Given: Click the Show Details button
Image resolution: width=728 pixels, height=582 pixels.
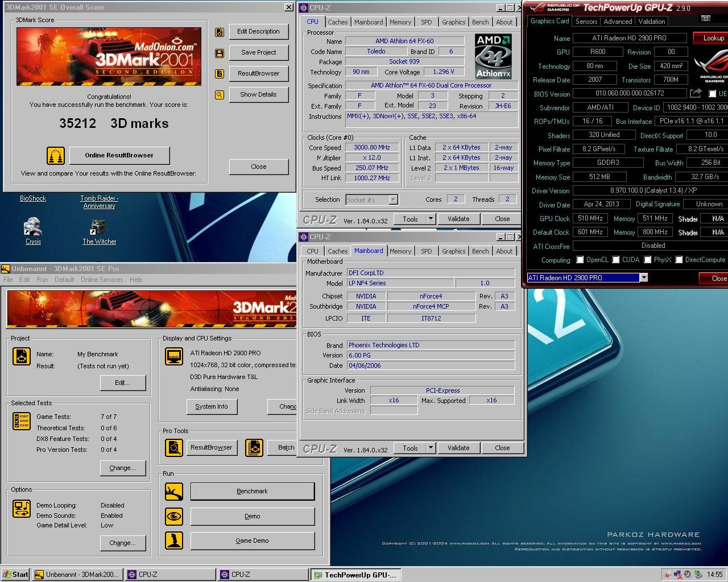Looking at the screenshot, I should [258, 95].
